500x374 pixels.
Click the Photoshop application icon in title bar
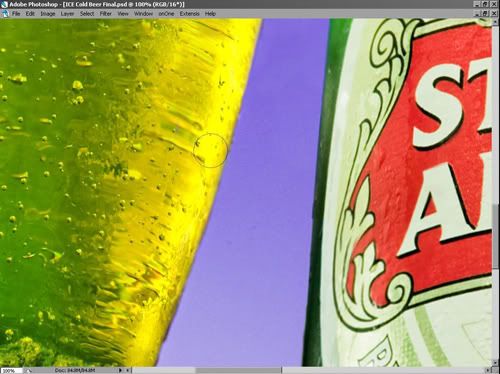tap(4, 4)
